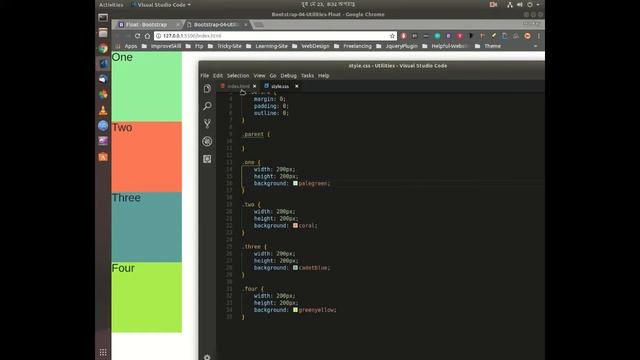
Task: Expand the bookmarks overflow chevron
Action: click(535, 46)
